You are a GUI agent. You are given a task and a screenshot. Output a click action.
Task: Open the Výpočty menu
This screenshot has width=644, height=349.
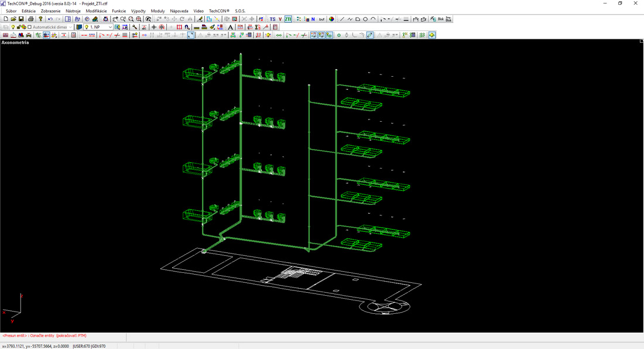tap(138, 11)
